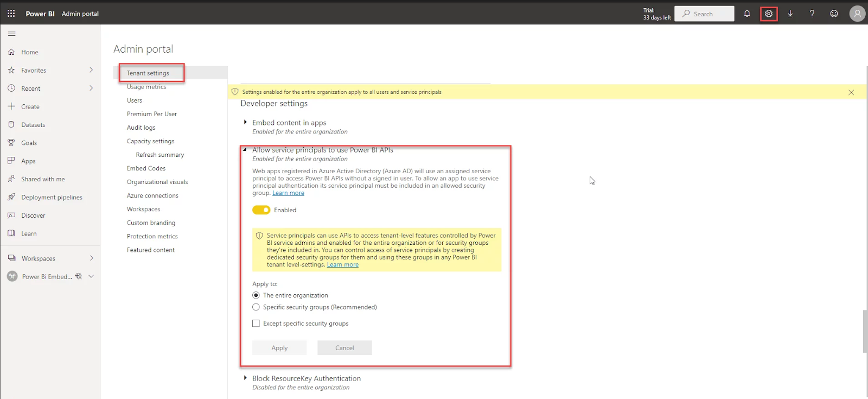This screenshot has height=399, width=868.
Task: Open Premium Per User section
Action: pyautogui.click(x=152, y=114)
